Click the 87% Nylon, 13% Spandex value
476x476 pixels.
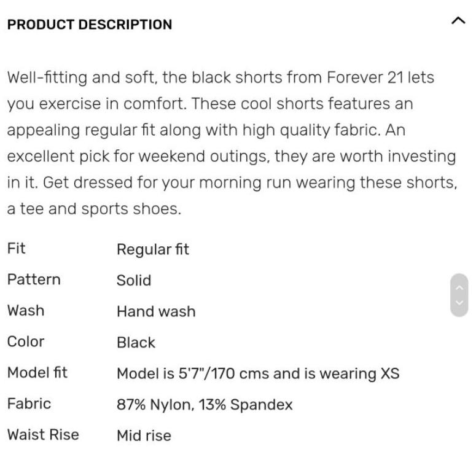pos(205,405)
